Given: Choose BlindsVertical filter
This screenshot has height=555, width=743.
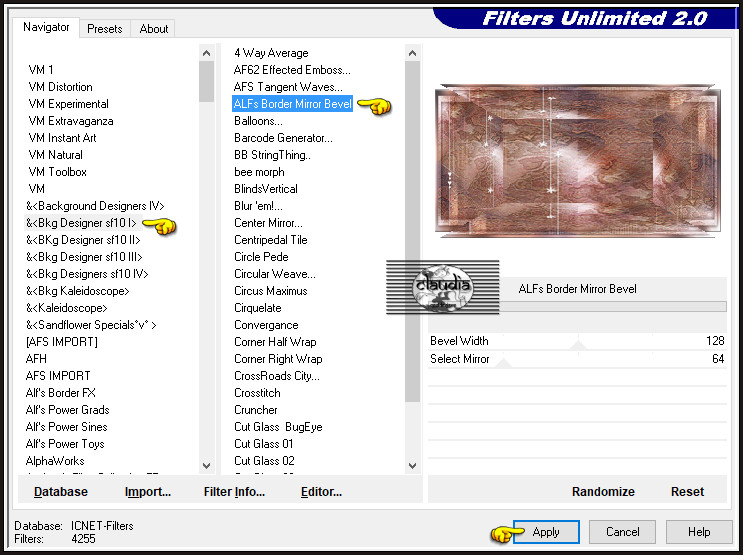Looking at the screenshot, I should point(266,189).
